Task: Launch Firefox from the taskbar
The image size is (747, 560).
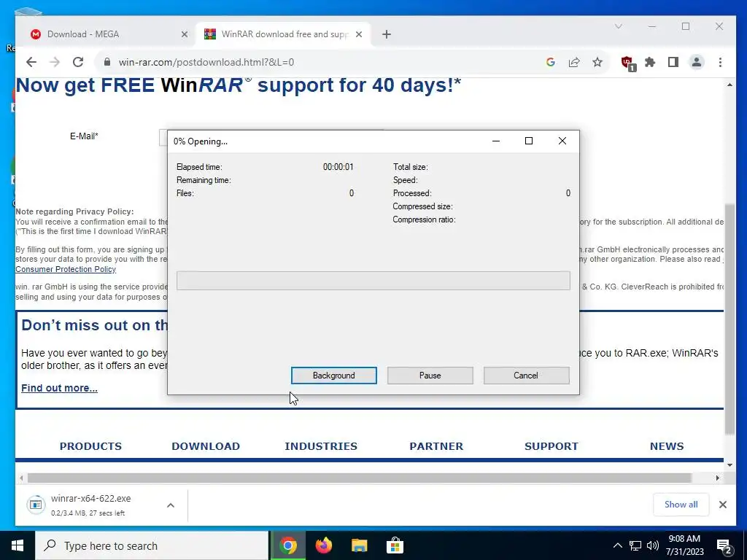Action: (323, 545)
